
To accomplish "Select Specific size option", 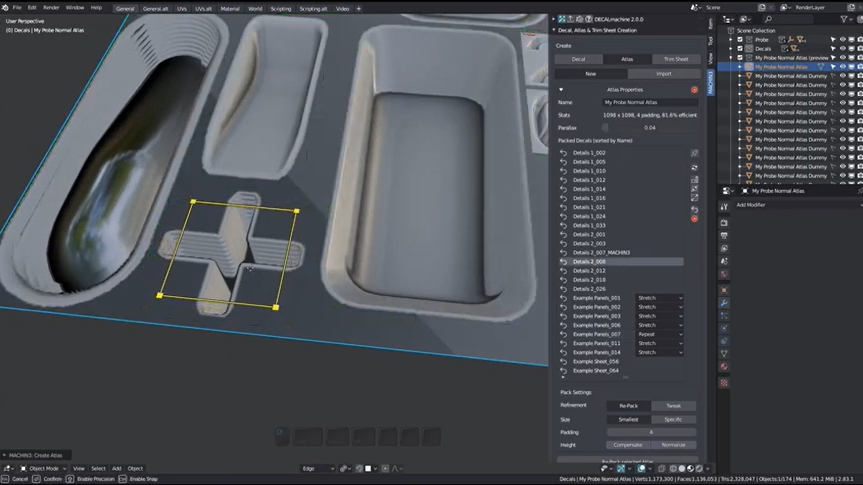I will click(674, 419).
